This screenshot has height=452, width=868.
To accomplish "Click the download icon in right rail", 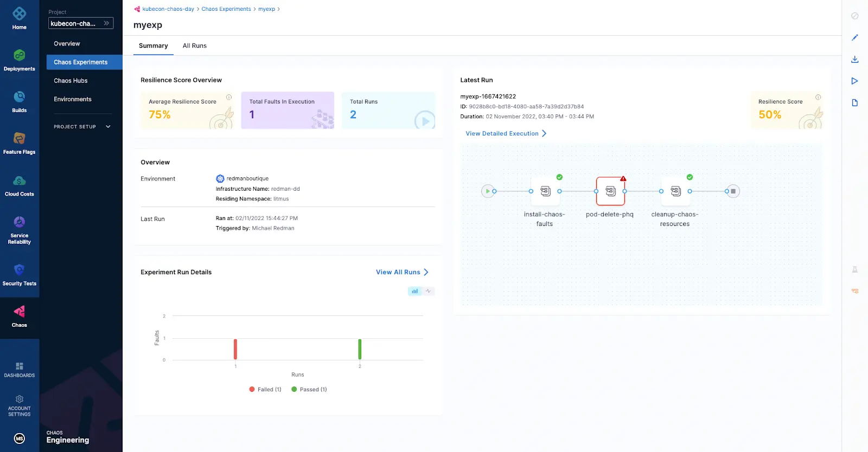I will point(855,59).
